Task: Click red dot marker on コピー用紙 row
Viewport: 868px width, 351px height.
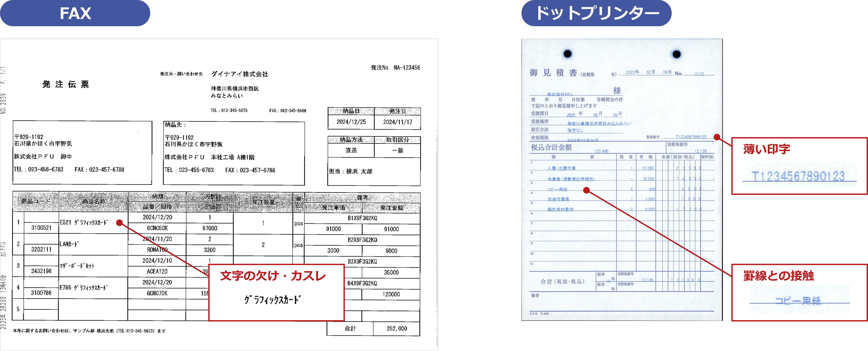Action: 586,190
